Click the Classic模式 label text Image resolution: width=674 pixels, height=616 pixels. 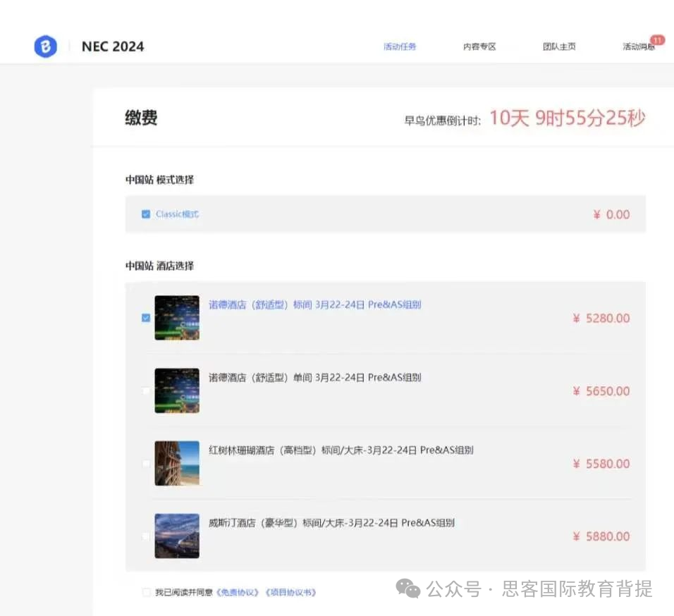176,214
